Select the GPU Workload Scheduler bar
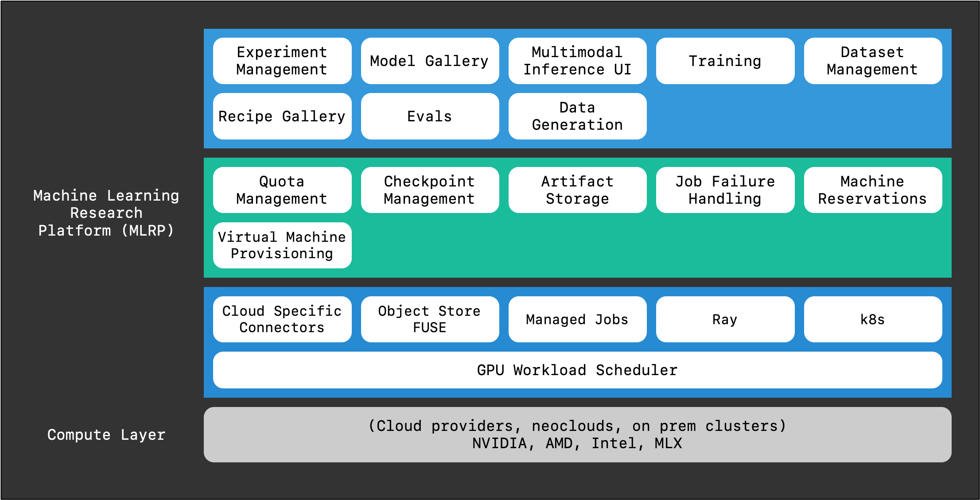Image resolution: width=980 pixels, height=500 pixels. (x=577, y=370)
